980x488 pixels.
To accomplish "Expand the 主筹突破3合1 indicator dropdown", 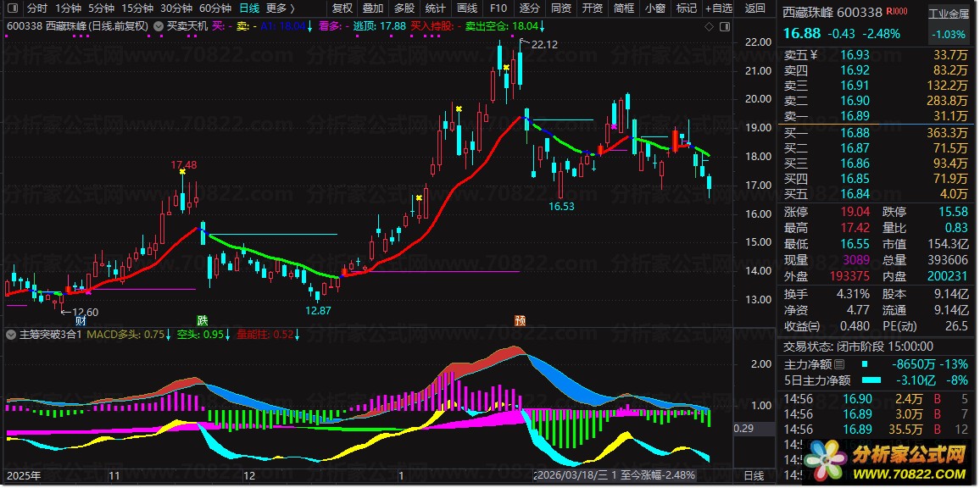I will (x=10, y=335).
